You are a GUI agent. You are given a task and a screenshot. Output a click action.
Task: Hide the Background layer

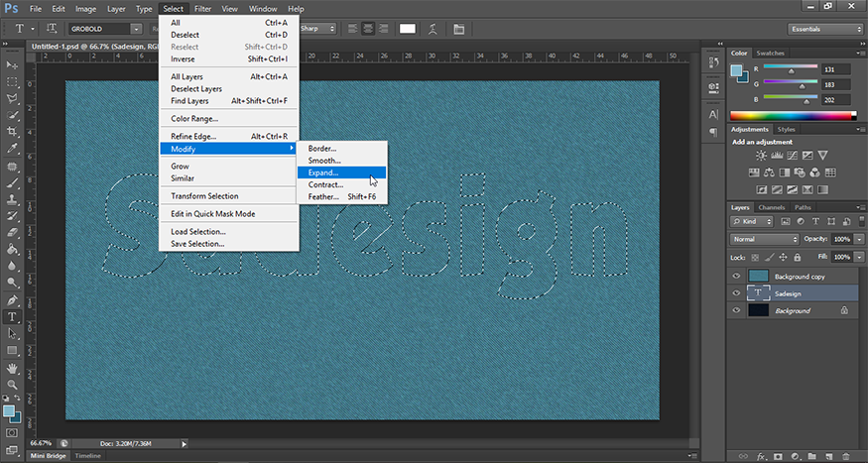coord(736,310)
